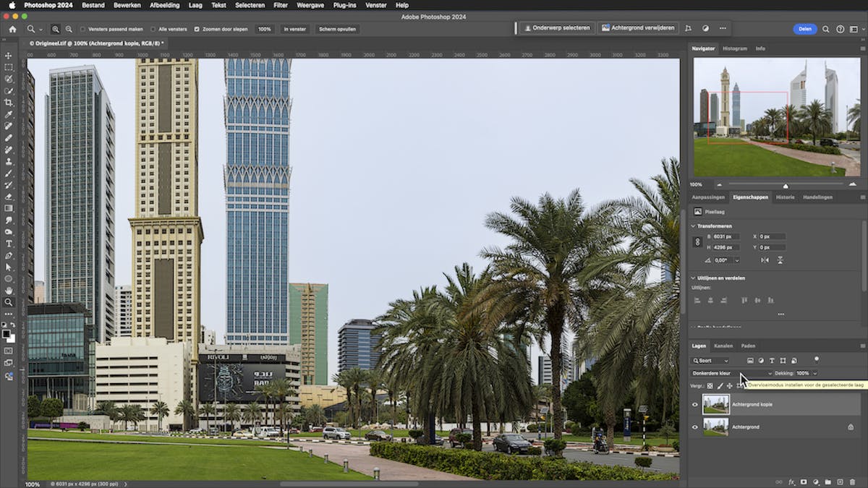Select the Eraser tool
Image resolution: width=868 pixels, height=488 pixels.
[x=9, y=197]
